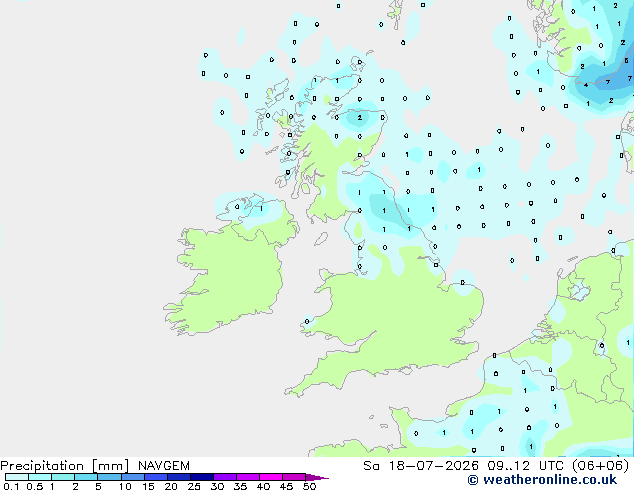Select the 10–15 mm legend swatch
Viewport: 634px width, 490px height.
point(133,477)
